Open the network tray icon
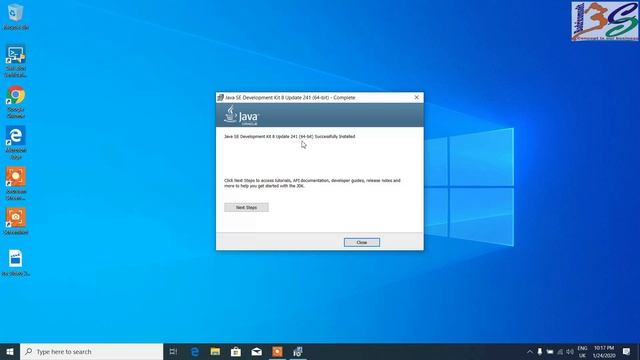 (x=560, y=351)
